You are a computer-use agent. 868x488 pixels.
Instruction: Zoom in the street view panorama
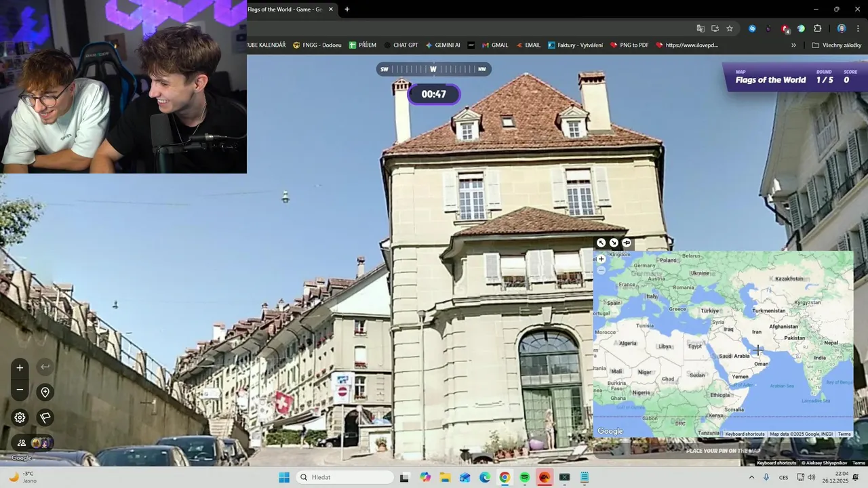[x=20, y=367]
